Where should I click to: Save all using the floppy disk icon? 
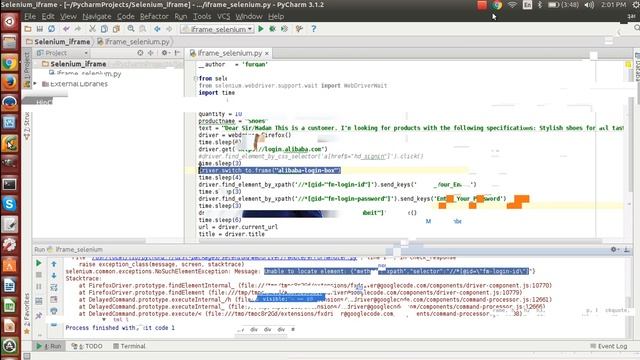click(40, 29)
